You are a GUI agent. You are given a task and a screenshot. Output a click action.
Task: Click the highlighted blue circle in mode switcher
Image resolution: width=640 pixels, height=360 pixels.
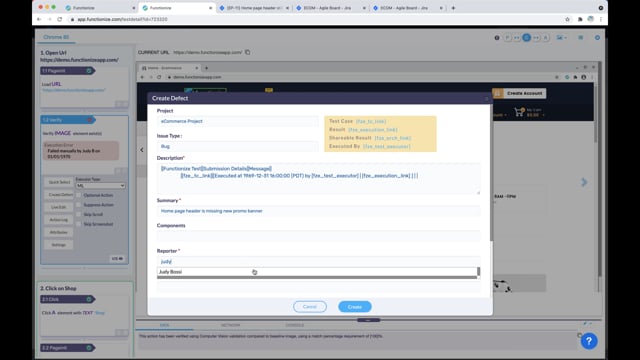(x=527, y=38)
